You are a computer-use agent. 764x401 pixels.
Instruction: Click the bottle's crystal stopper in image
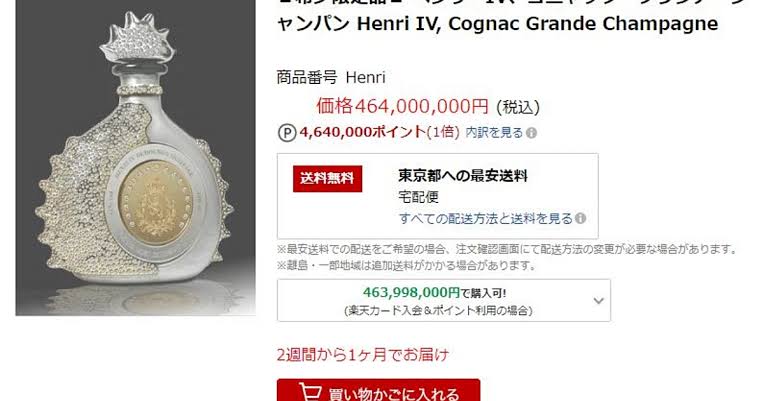(137, 37)
